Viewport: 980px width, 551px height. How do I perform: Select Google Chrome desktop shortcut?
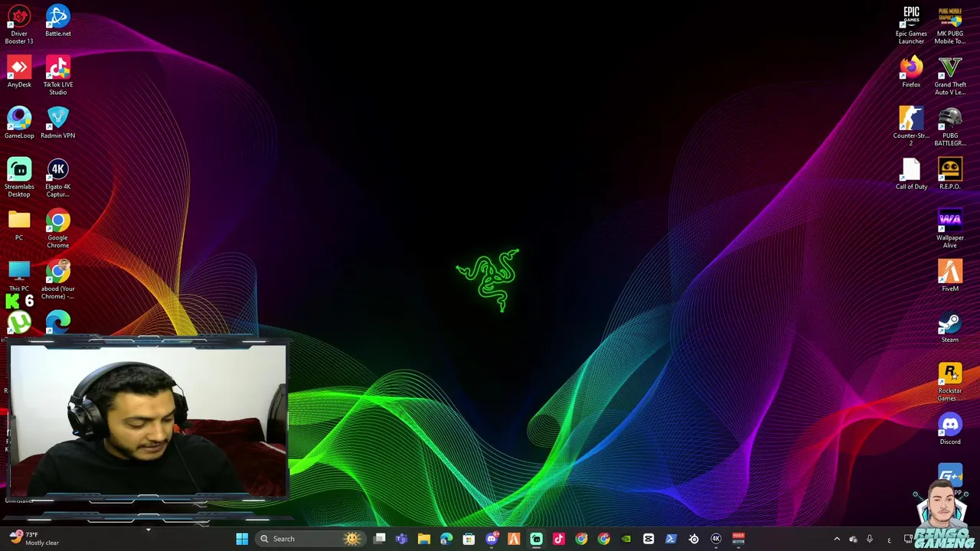pos(57,229)
